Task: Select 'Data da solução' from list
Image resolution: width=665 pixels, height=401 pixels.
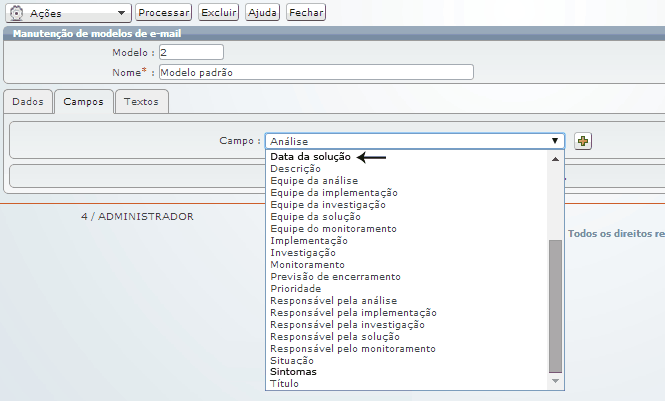Action: tap(311, 157)
